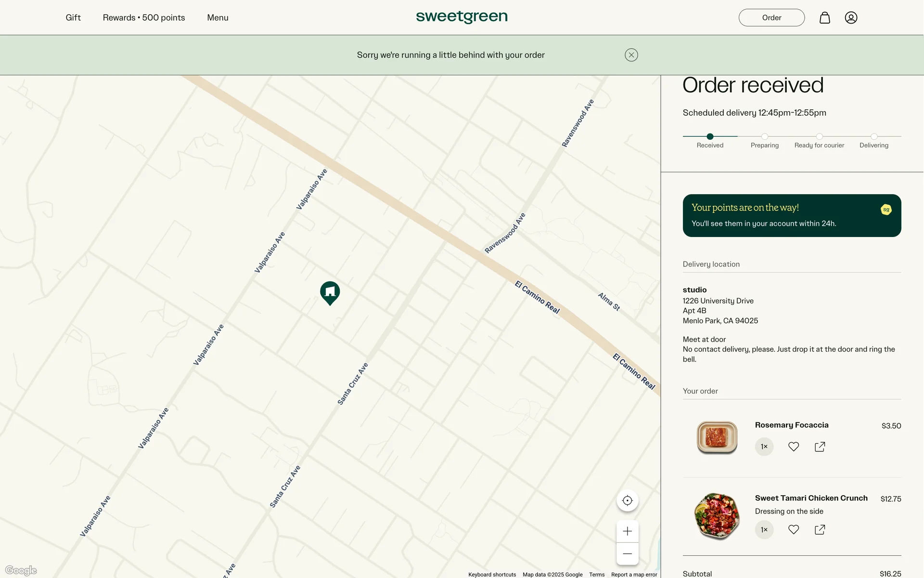
Task: Click Report a map error link
Action: 633,574
